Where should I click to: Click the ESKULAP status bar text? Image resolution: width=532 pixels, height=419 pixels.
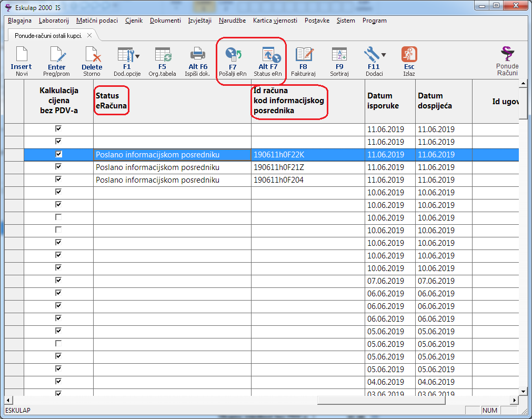click(x=18, y=410)
